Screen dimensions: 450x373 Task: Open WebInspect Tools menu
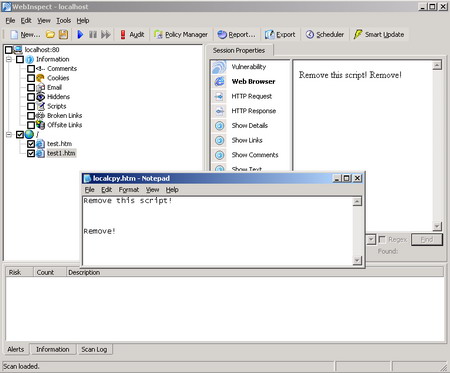pyautogui.click(x=63, y=21)
